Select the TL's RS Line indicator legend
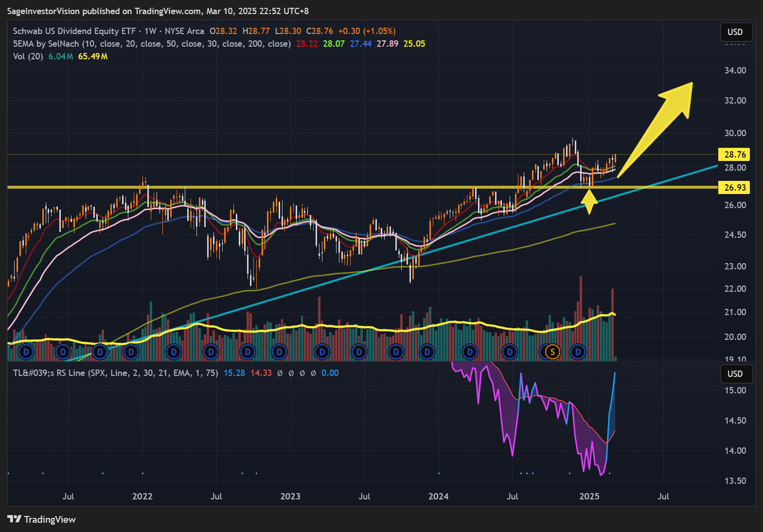Screen dimensions: 763x532 pyautogui.click(x=116, y=373)
